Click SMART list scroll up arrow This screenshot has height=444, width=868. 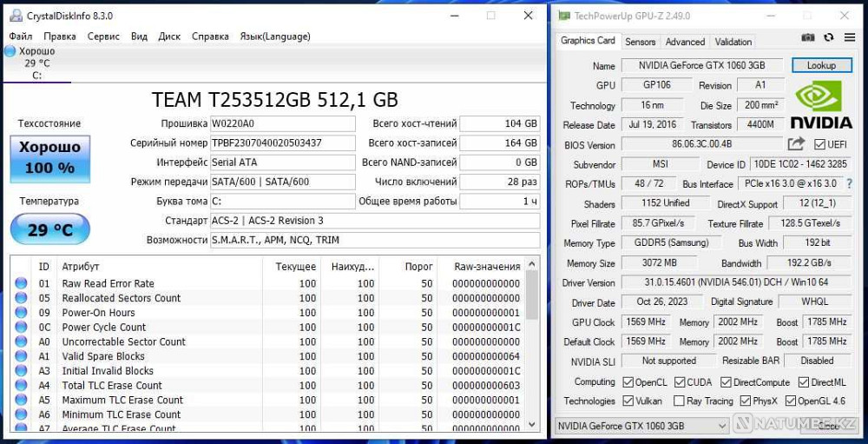click(x=532, y=264)
